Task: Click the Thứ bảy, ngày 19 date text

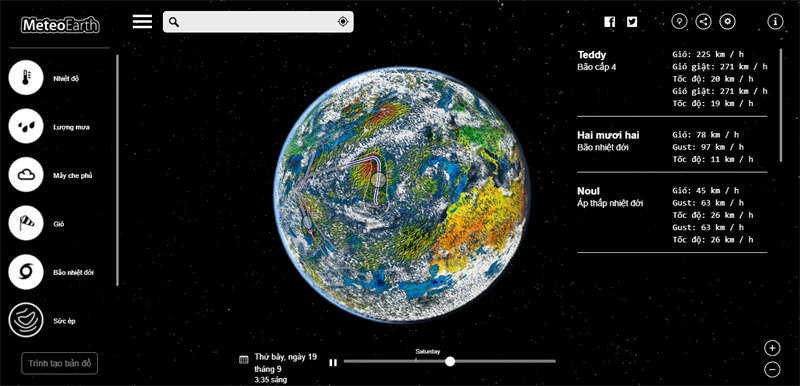Action: pos(286,357)
